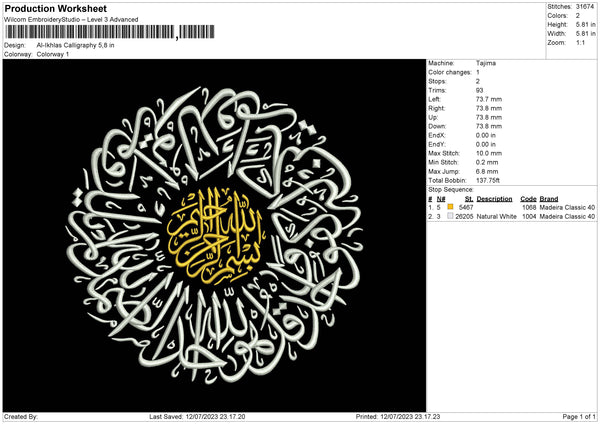Click the Width value '5.81 in'
The image size is (600, 424).
pos(585,34)
